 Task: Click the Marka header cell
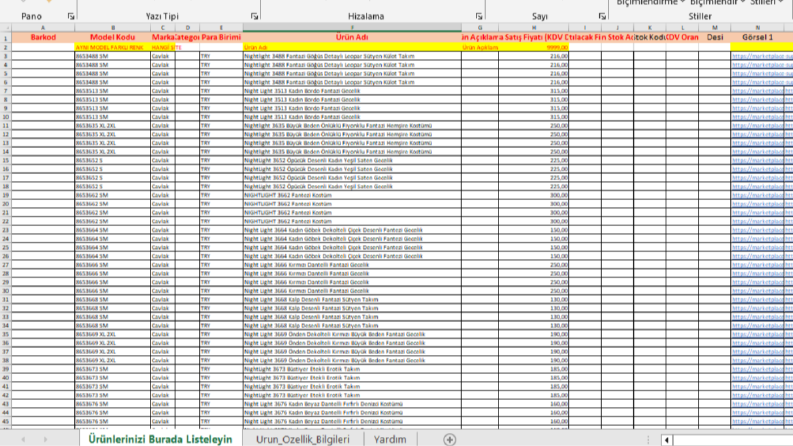163,37
